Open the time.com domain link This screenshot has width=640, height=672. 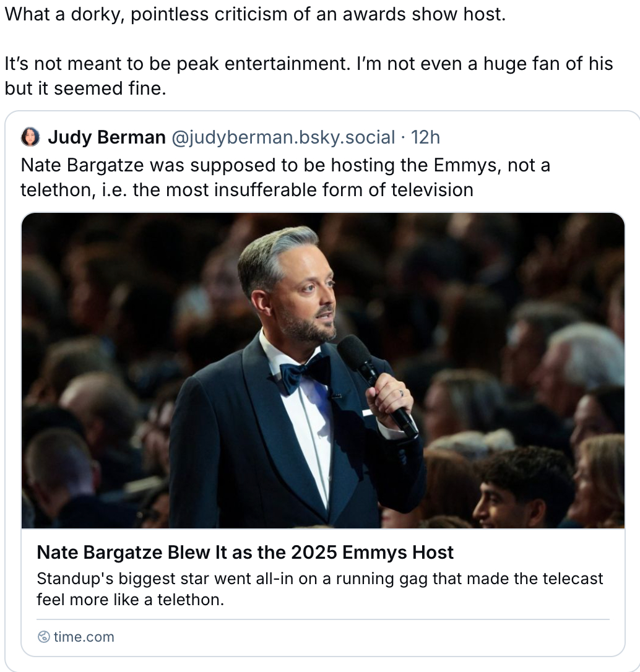pos(84,637)
